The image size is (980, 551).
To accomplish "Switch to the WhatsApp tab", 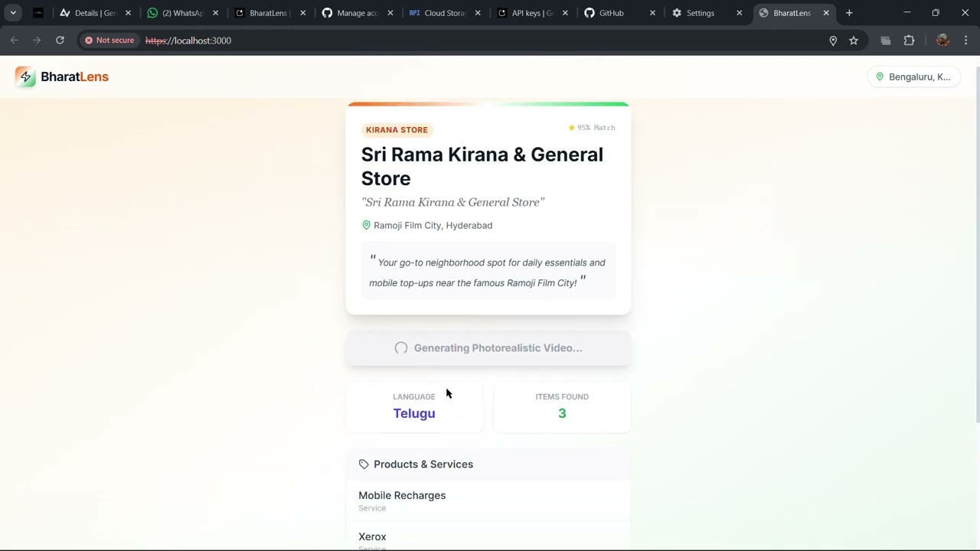I will tap(182, 13).
